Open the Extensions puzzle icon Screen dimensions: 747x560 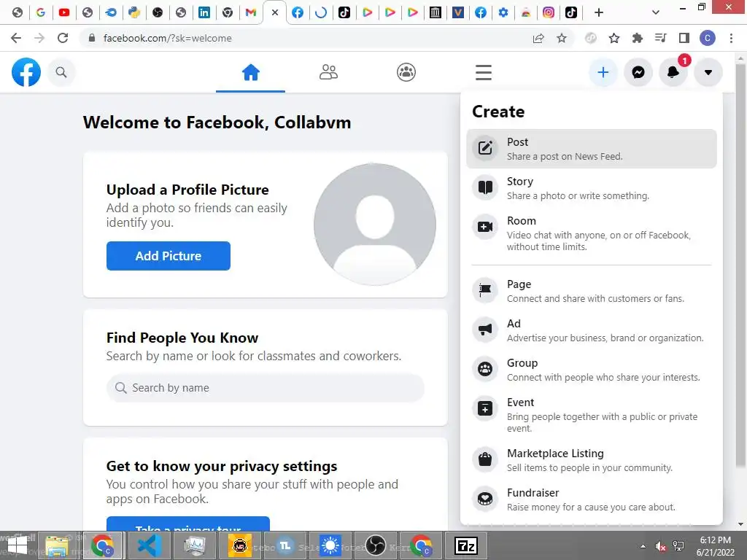637,38
